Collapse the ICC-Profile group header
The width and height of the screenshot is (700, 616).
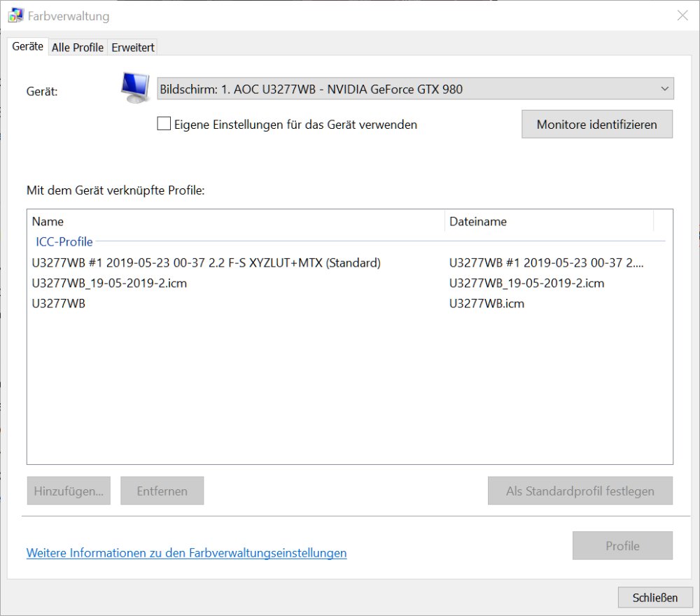pos(64,242)
